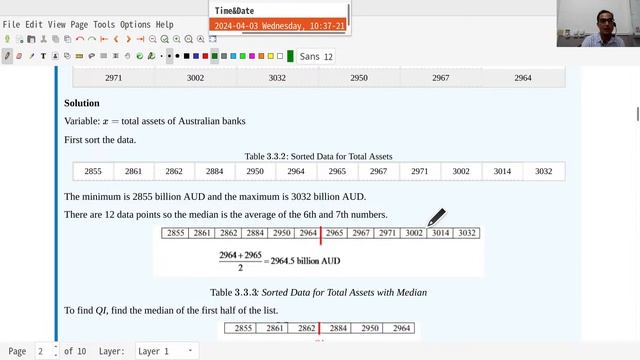Pick the dark green color swatch
This screenshot has width=640, height=360.
215,56
